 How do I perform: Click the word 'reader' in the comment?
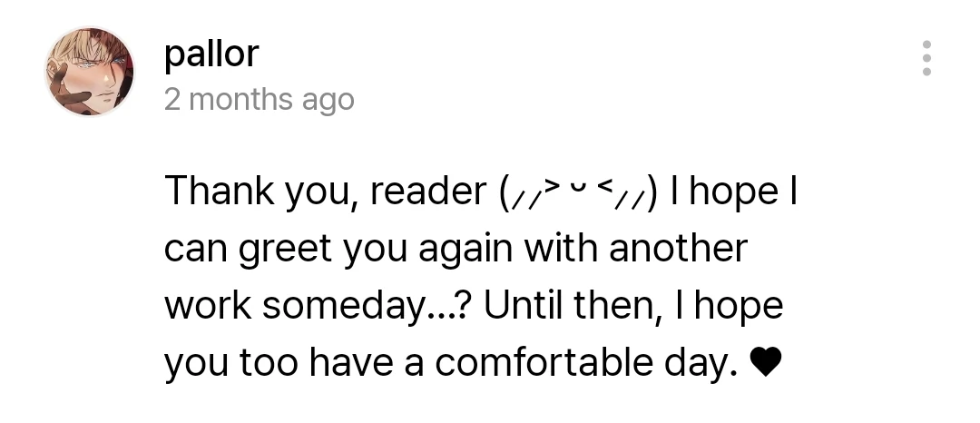[428, 192]
